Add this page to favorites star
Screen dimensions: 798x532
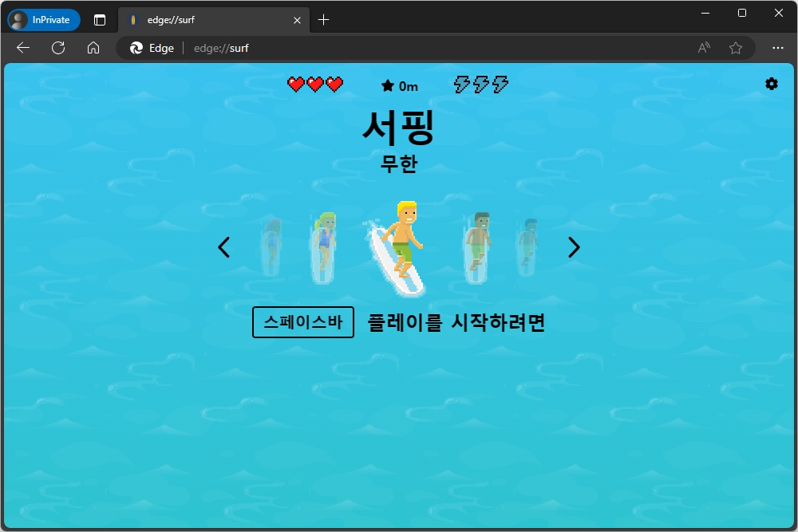pyautogui.click(x=736, y=48)
